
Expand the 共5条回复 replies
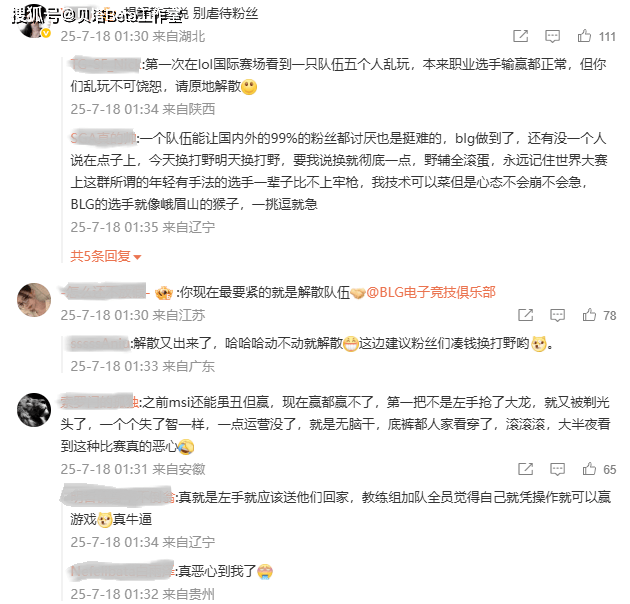tap(106, 256)
